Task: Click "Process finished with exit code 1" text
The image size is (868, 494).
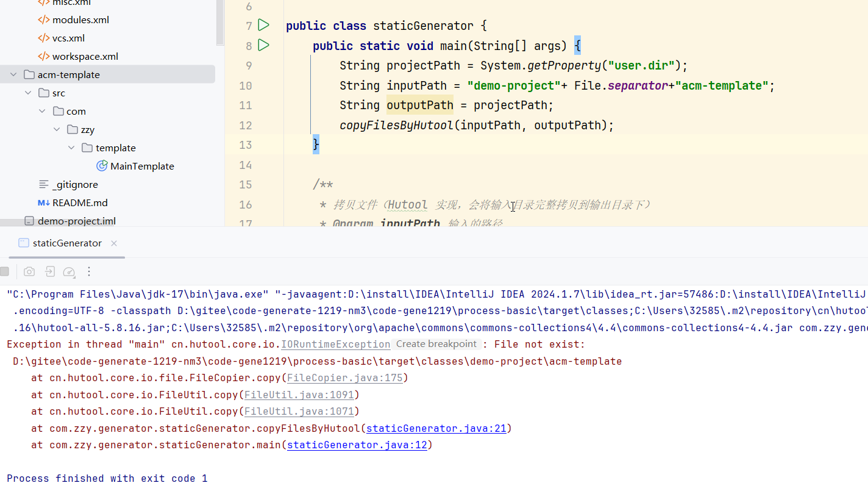Action: click(107, 479)
